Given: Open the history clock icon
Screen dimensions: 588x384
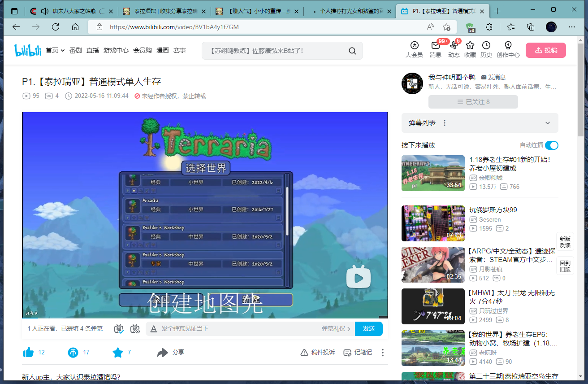Looking at the screenshot, I should pos(486,46).
